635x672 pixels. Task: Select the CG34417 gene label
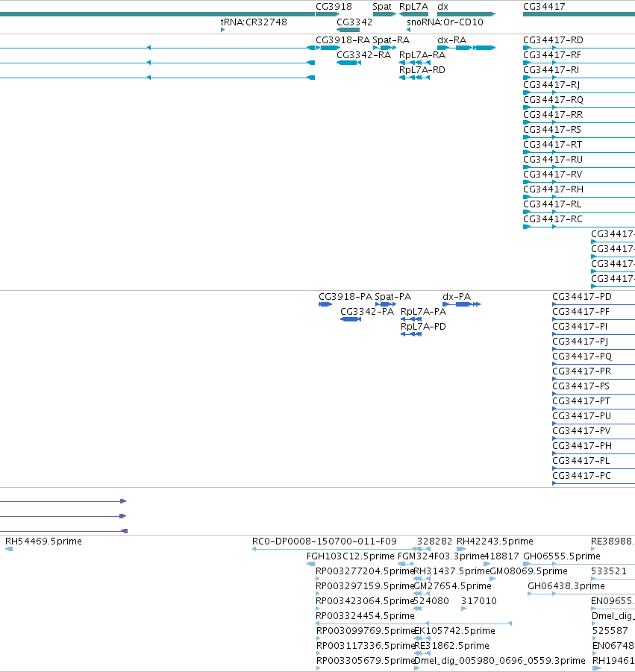click(544, 7)
